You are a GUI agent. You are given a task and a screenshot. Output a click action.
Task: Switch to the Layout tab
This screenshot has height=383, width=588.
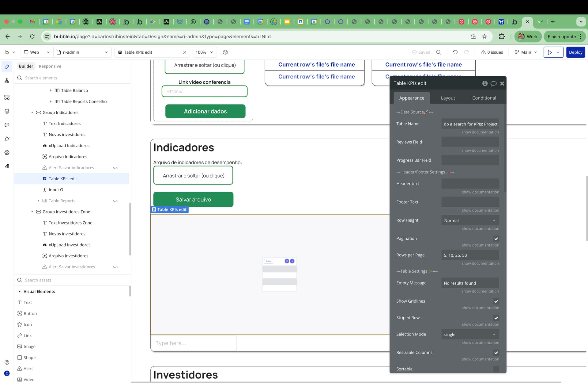point(448,98)
